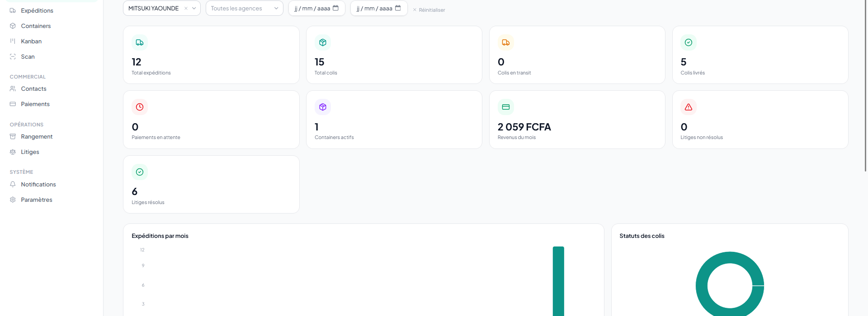Open calendar picker of second date field
Image resolution: width=868 pixels, height=316 pixels.
tap(398, 8)
